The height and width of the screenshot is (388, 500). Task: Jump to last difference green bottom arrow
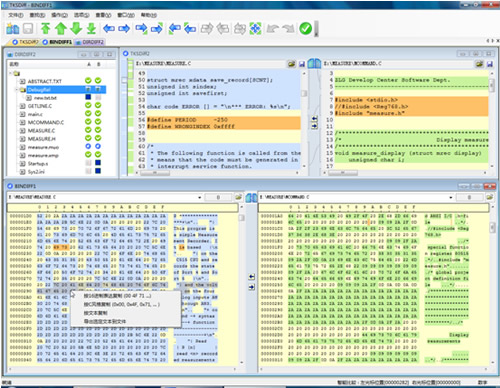tap(91, 29)
